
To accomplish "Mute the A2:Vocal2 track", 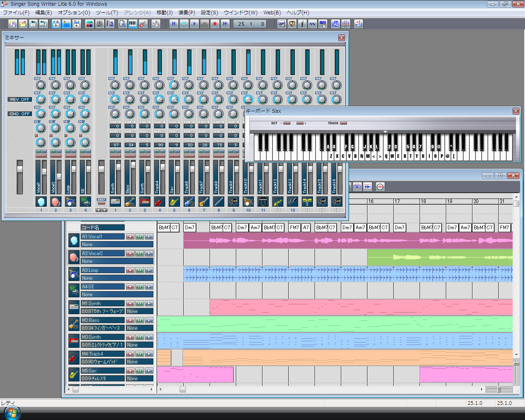I will click(139, 253).
